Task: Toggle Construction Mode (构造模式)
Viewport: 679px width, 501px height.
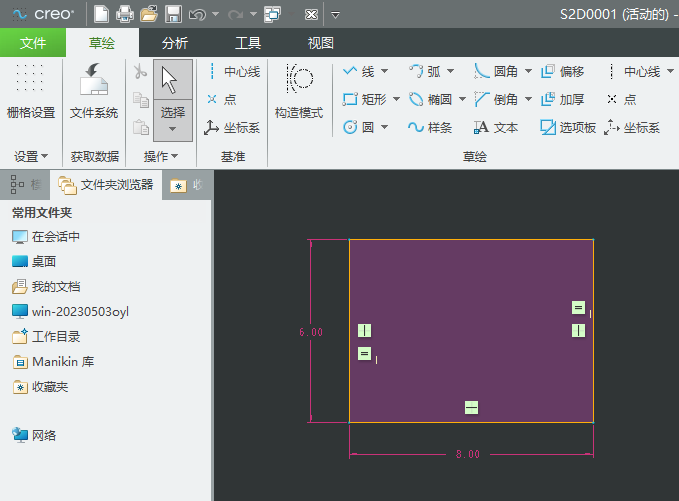Action: 299,95
